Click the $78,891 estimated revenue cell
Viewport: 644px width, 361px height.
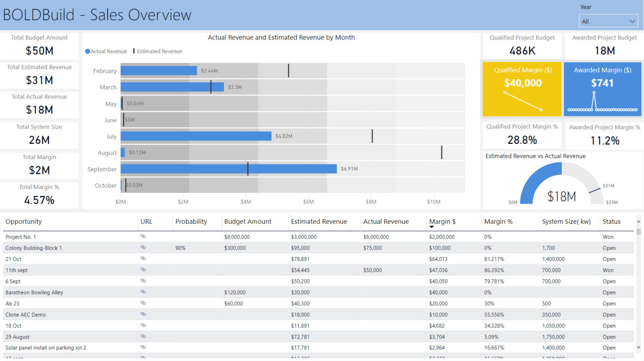point(300,259)
